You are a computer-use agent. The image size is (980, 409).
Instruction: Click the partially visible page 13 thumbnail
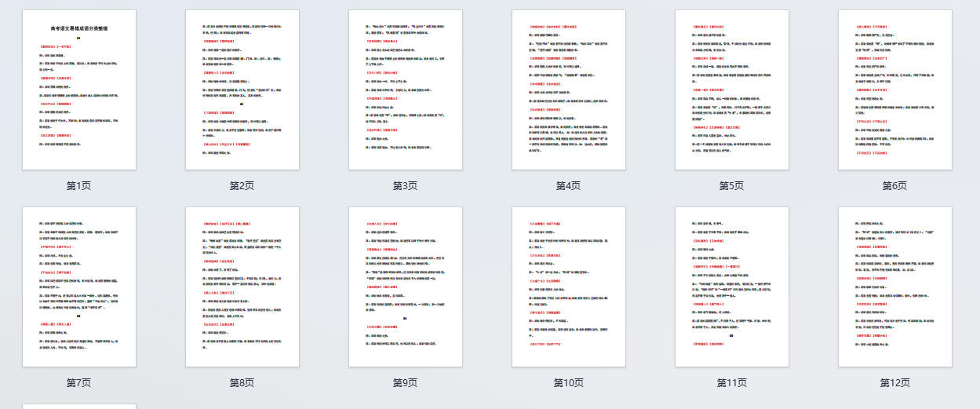tap(78, 406)
